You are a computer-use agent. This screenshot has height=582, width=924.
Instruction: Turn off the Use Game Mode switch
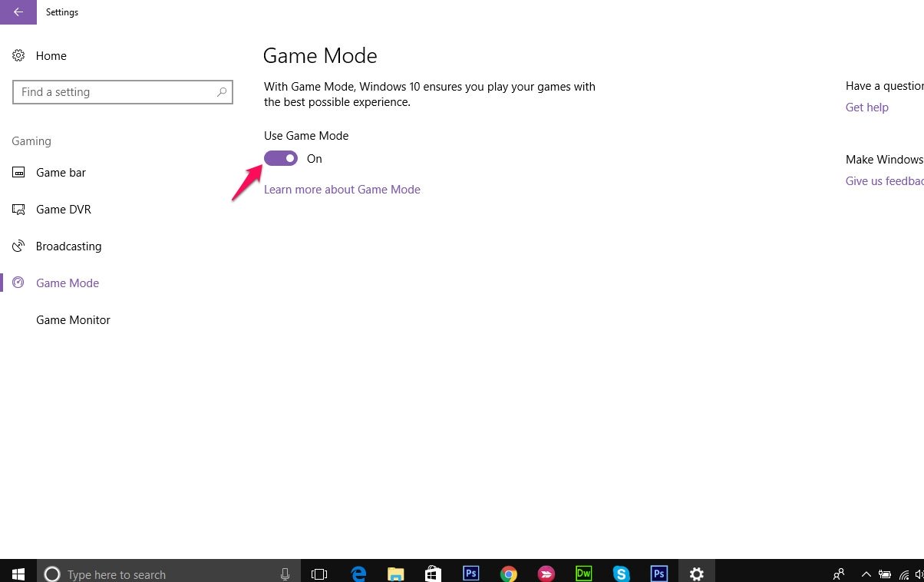pyautogui.click(x=281, y=158)
